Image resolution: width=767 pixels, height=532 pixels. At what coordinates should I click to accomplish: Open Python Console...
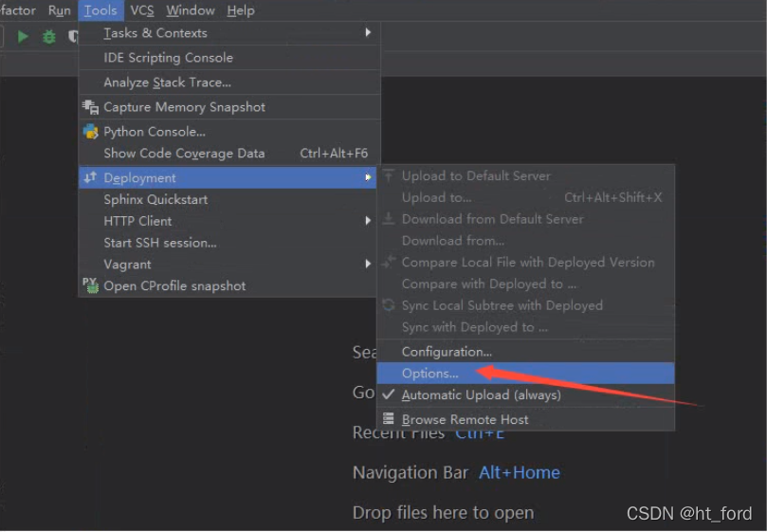pyautogui.click(x=229, y=132)
